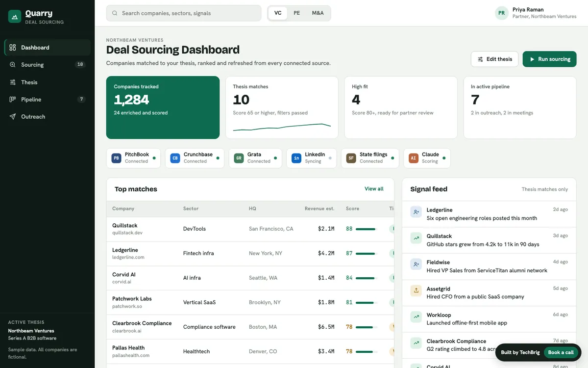The width and height of the screenshot is (588, 368).
Task: Click the Claude AI scoring icon
Action: point(414,158)
